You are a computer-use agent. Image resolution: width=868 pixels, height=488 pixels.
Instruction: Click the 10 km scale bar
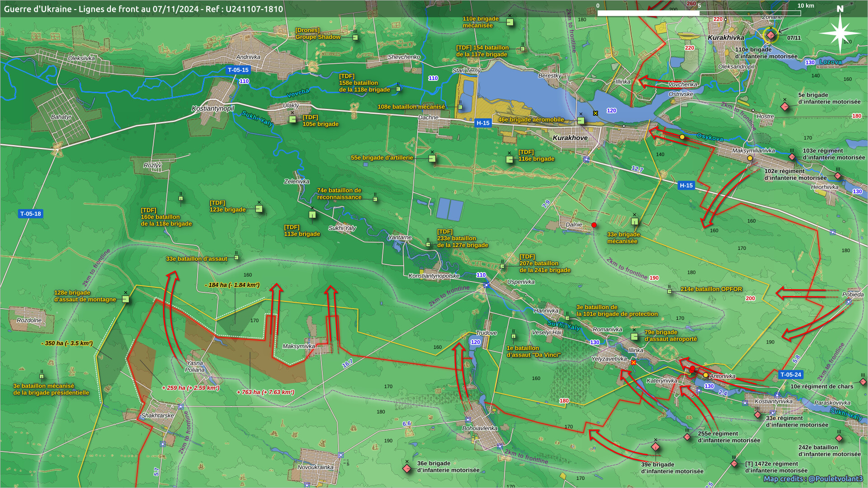tap(698, 13)
